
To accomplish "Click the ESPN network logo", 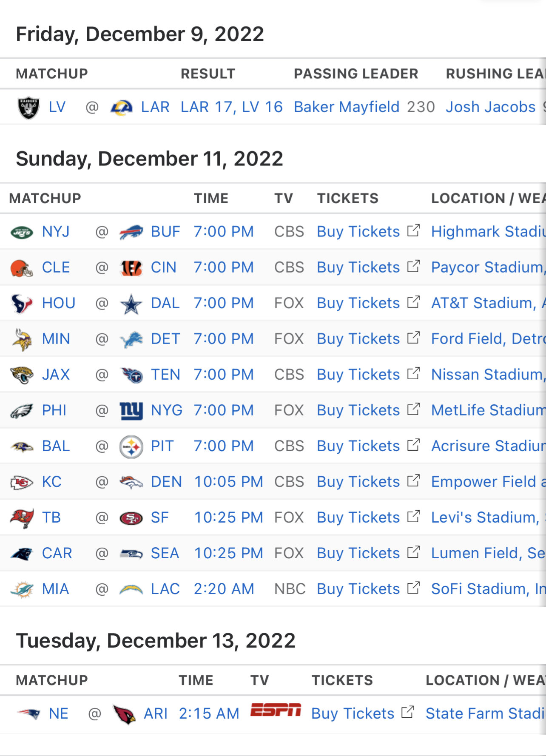I will [x=276, y=710].
